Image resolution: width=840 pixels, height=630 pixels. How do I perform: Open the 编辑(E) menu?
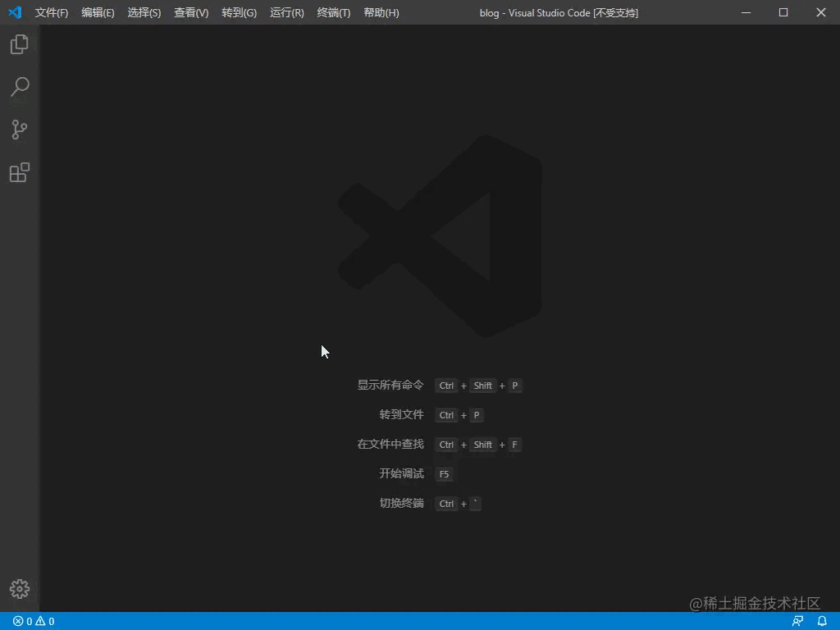click(98, 12)
